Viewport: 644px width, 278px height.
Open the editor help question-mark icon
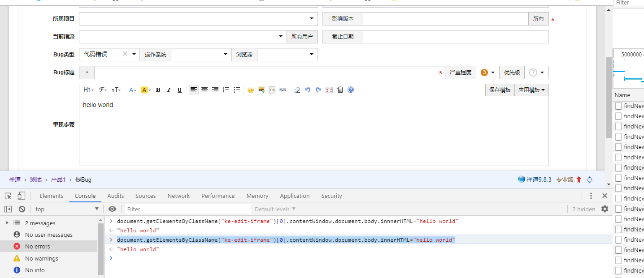[351, 90]
